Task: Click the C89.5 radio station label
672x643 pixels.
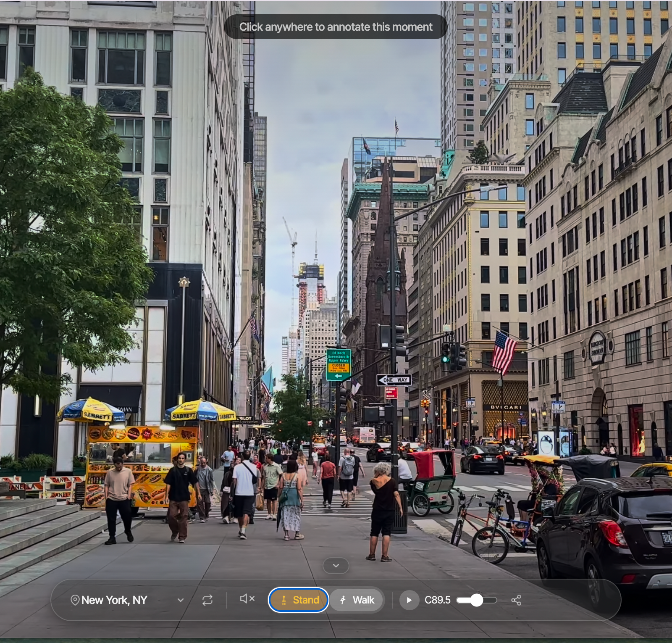Action: [437, 600]
